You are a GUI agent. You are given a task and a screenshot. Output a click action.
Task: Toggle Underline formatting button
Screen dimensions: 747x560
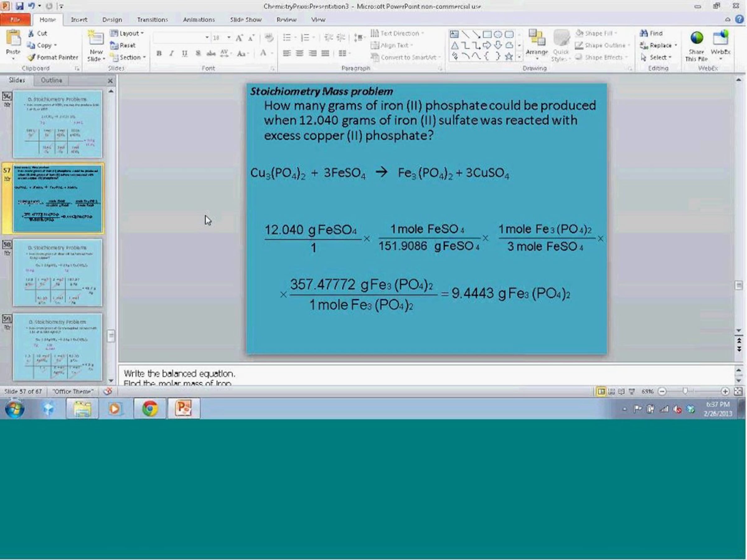[x=184, y=53]
